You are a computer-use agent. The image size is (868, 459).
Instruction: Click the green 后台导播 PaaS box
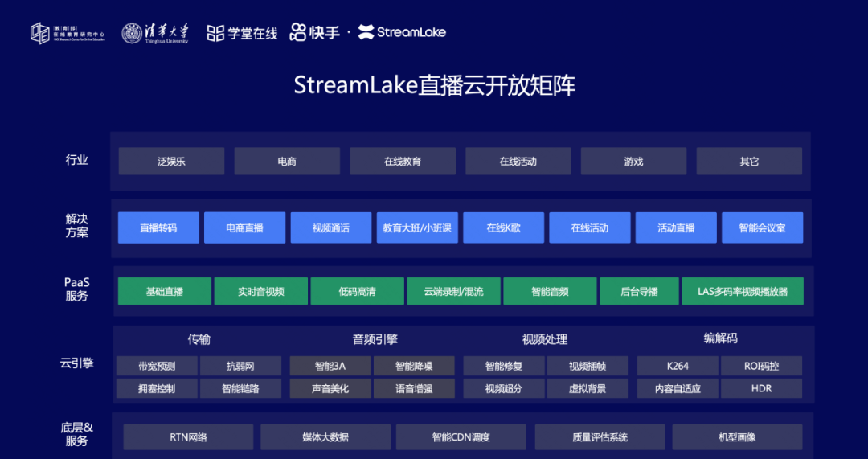point(640,291)
